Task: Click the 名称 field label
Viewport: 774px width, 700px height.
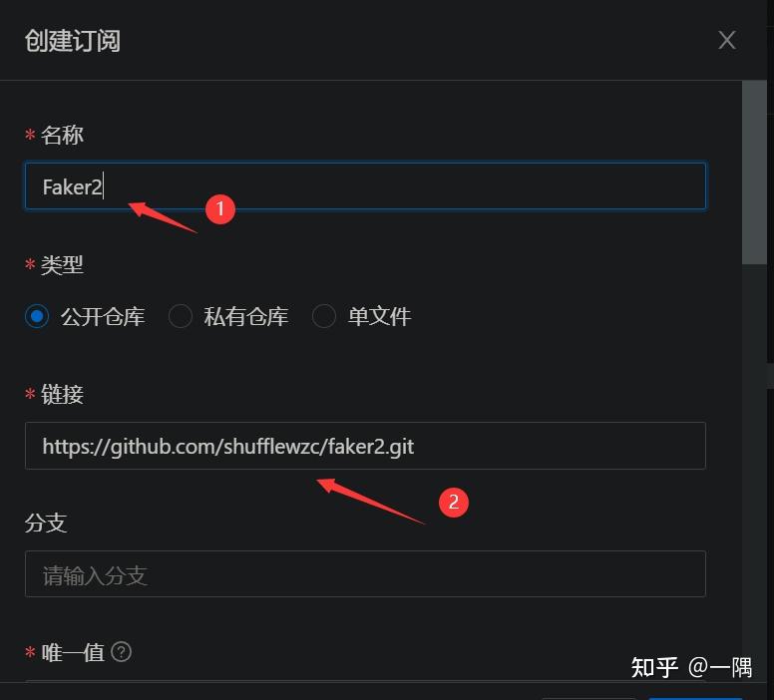Action: (62, 135)
